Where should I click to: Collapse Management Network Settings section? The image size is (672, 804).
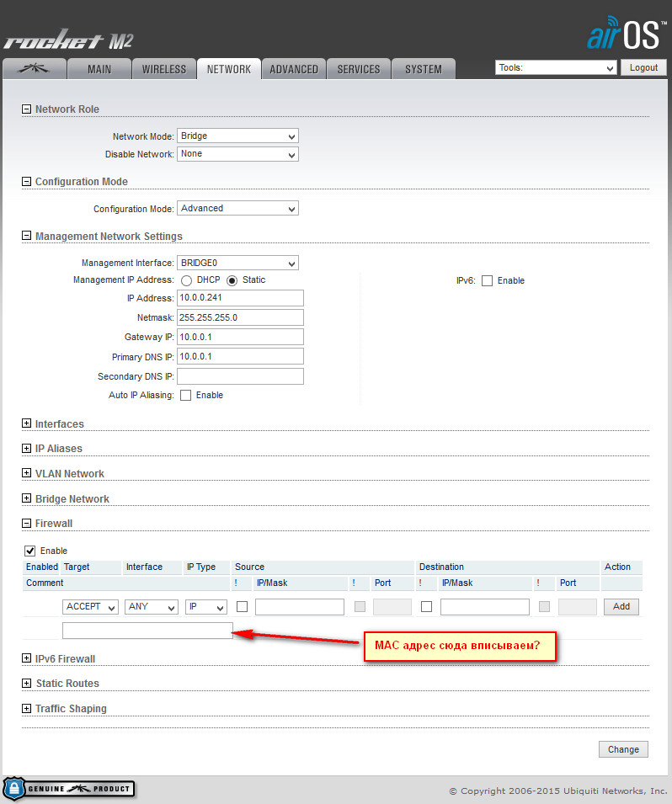pyautogui.click(x=26, y=236)
